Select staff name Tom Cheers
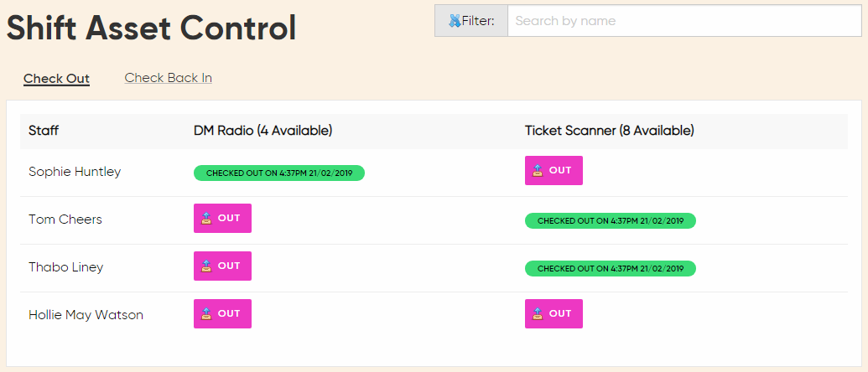Image resolution: width=868 pixels, height=372 pixels. pyautogui.click(x=65, y=220)
